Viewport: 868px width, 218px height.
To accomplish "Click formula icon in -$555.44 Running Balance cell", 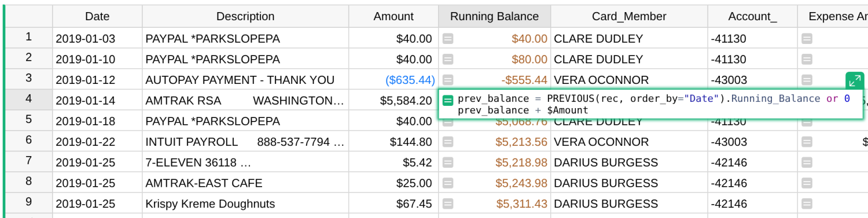I will pos(448,80).
